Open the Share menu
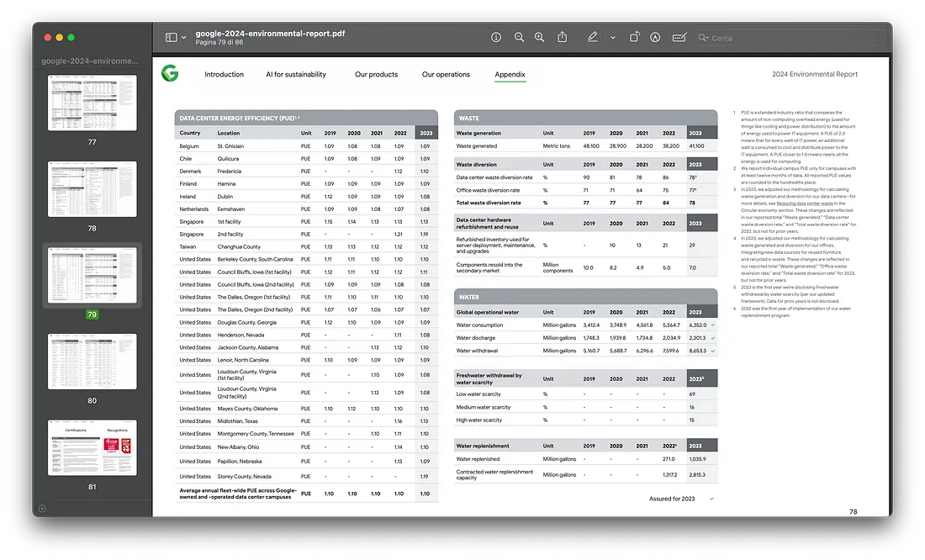Screen dimensions: 925x560 point(563,37)
